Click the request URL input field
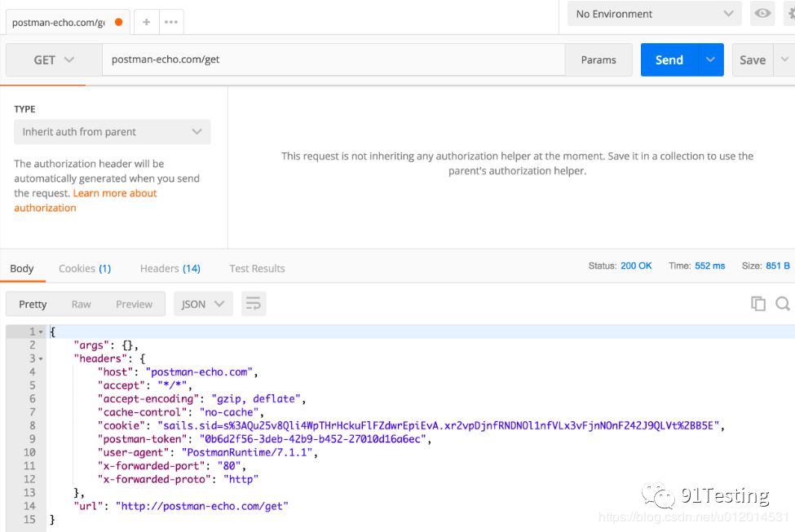The image size is (795, 532). pos(333,59)
